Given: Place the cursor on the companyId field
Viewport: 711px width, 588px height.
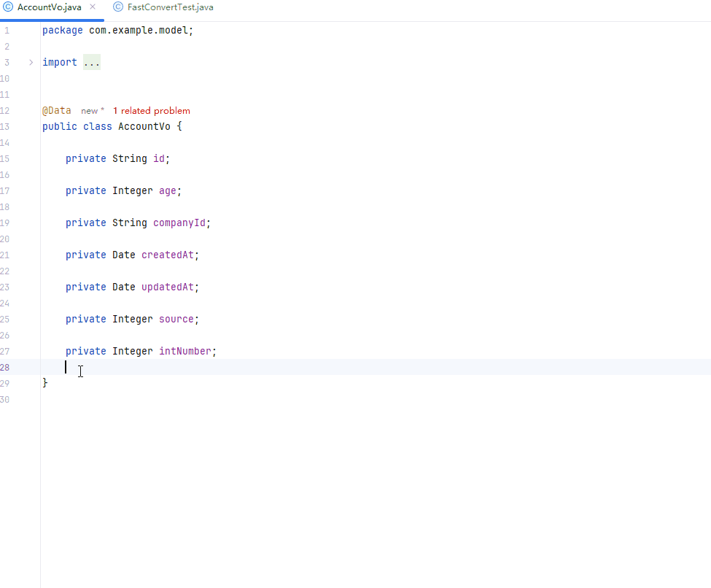Looking at the screenshot, I should [x=179, y=223].
